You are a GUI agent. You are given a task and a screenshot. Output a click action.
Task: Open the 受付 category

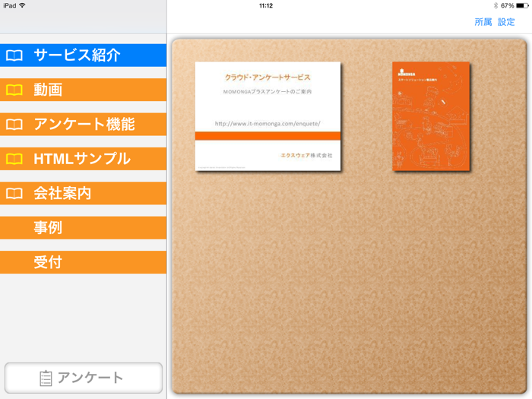tap(83, 262)
